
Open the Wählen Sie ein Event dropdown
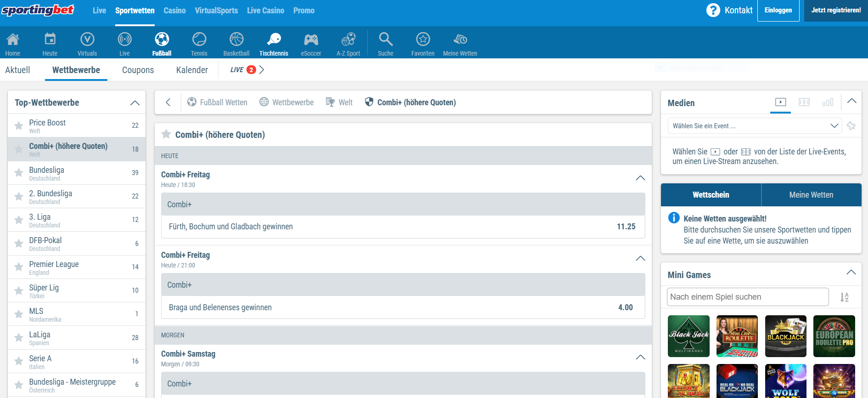[755, 126]
